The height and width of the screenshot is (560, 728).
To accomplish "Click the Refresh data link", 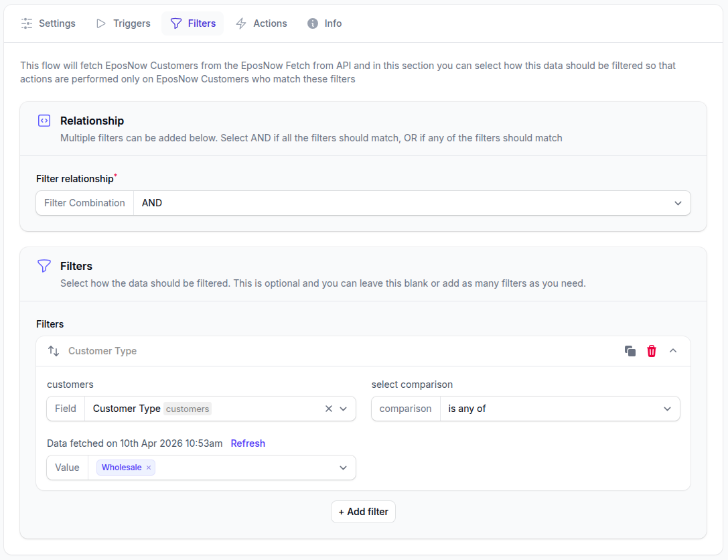I will (248, 443).
